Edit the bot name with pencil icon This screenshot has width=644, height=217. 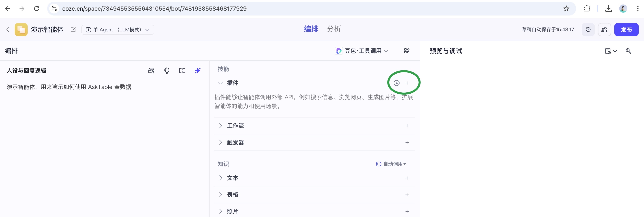(73, 30)
